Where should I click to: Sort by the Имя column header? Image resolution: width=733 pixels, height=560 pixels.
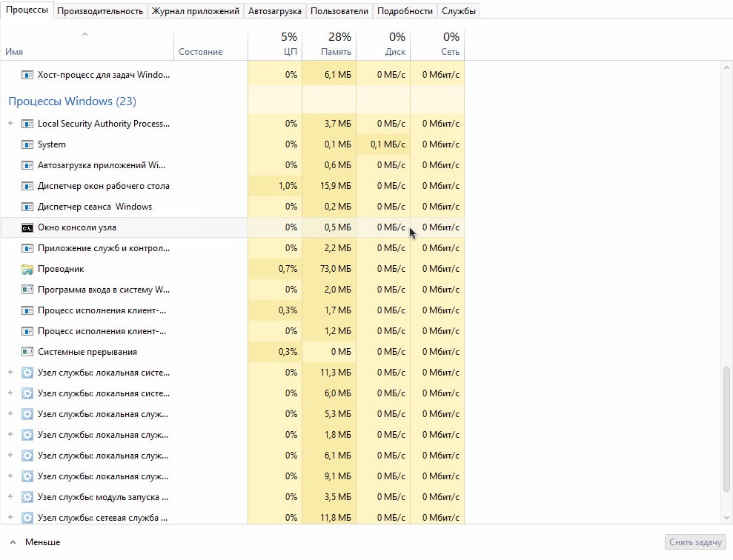point(87,45)
